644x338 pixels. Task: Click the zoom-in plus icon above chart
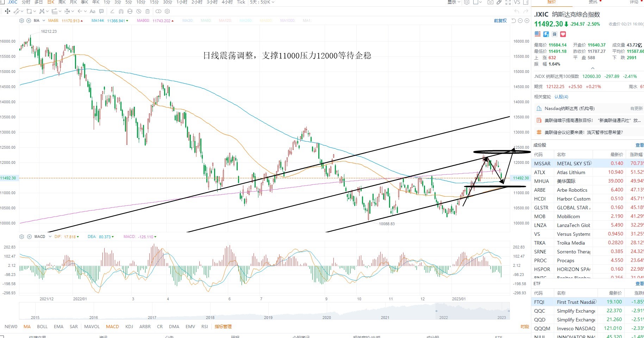(x=527, y=21)
